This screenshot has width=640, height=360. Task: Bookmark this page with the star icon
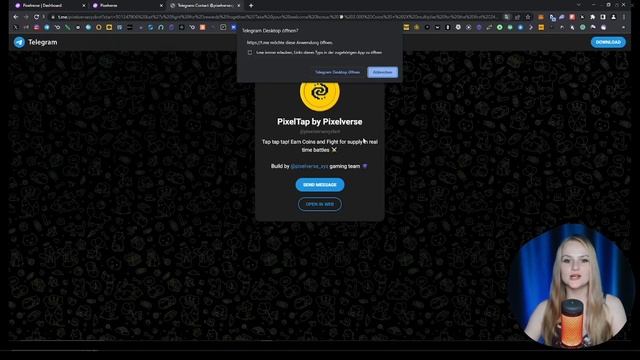click(528, 17)
